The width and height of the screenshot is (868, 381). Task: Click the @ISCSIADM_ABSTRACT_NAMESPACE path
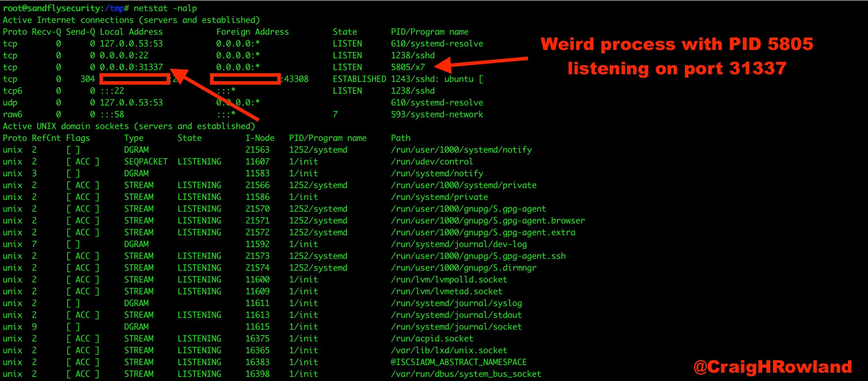tap(458, 362)
